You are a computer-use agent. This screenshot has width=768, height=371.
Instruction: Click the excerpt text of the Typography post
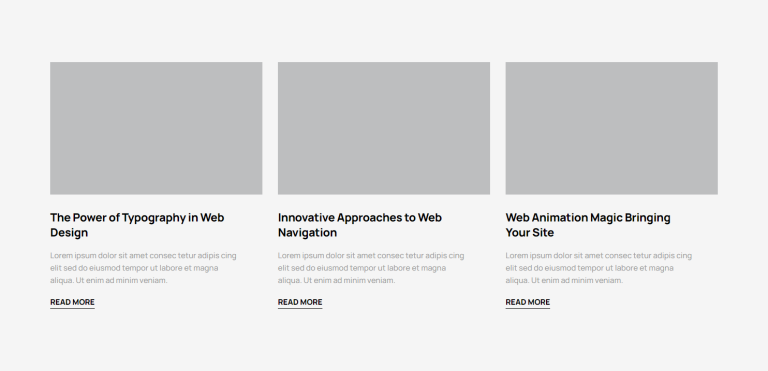(x=143, y=268)
